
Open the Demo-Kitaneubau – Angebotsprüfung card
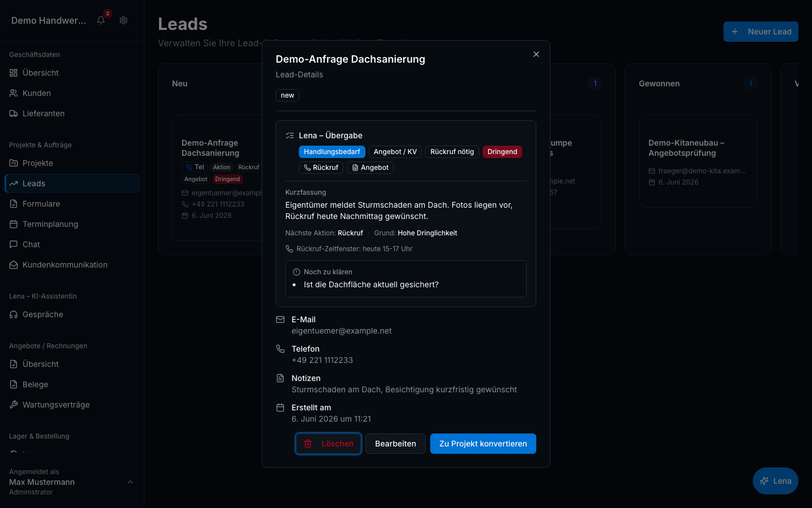[698, 161]
